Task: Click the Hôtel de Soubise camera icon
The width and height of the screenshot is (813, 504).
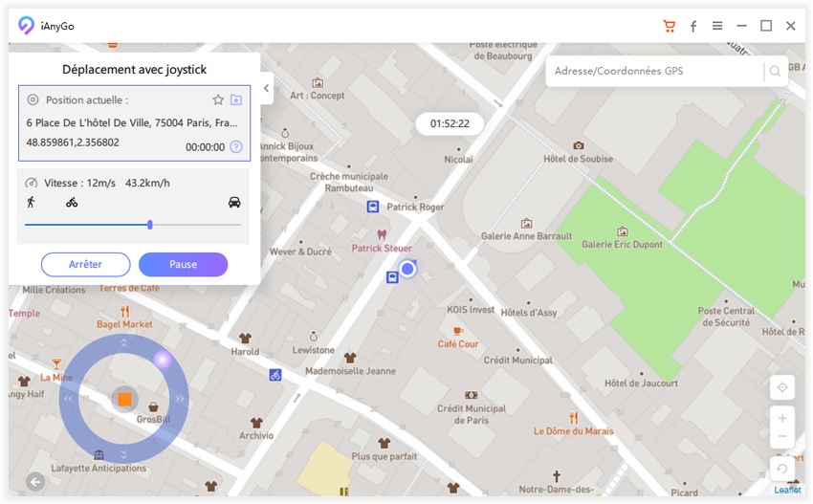Action: 578,145
